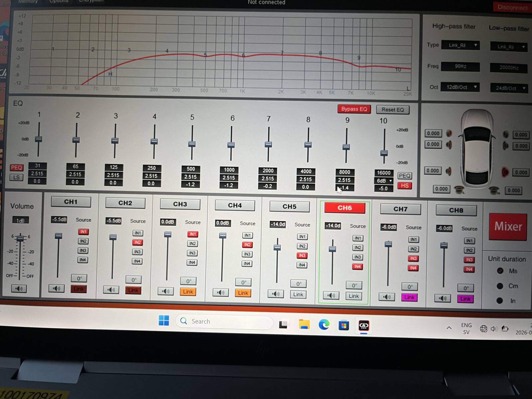Viewport: 532px width, 399px height.
Task: Expand the band 10 6dB dropdown
Action: tap(384, 181)
